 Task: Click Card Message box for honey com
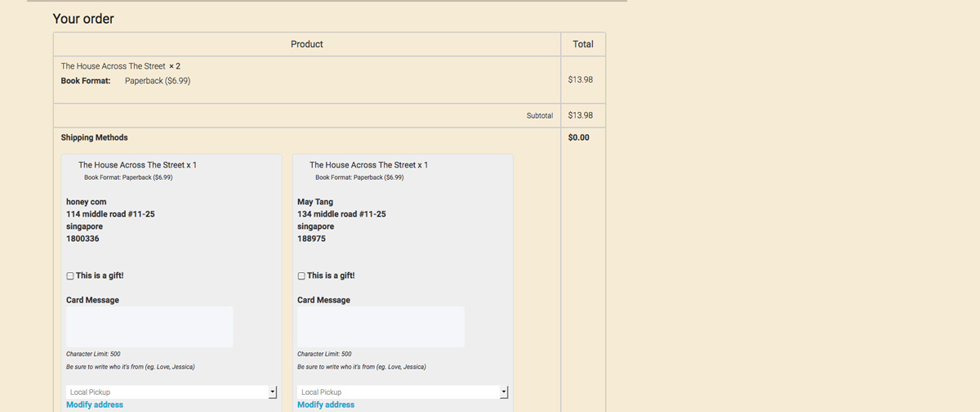149,327
